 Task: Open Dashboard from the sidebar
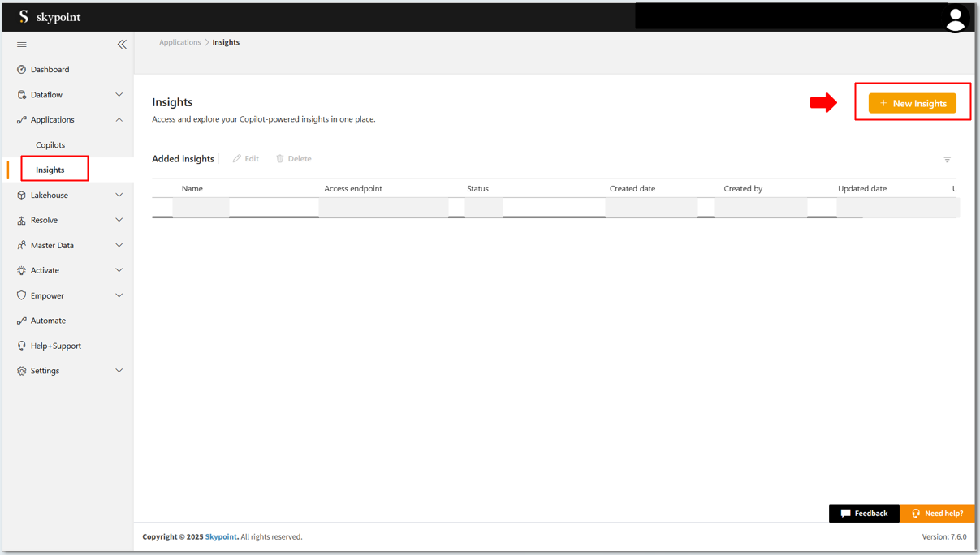50,70
